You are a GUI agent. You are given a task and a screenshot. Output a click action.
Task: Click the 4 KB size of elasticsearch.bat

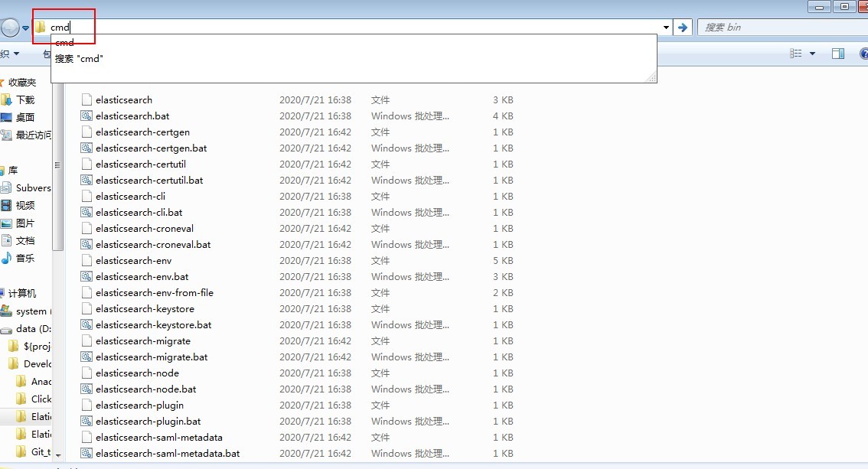tap(503, 116)
